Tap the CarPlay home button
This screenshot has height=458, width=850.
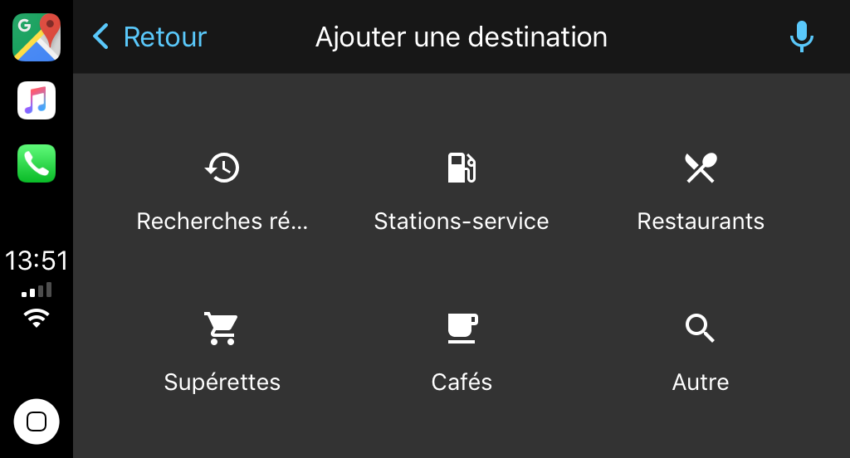coord(36,421)
